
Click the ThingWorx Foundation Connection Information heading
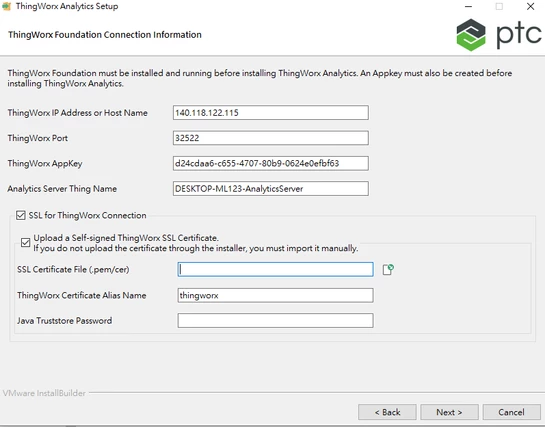point(105,35)
